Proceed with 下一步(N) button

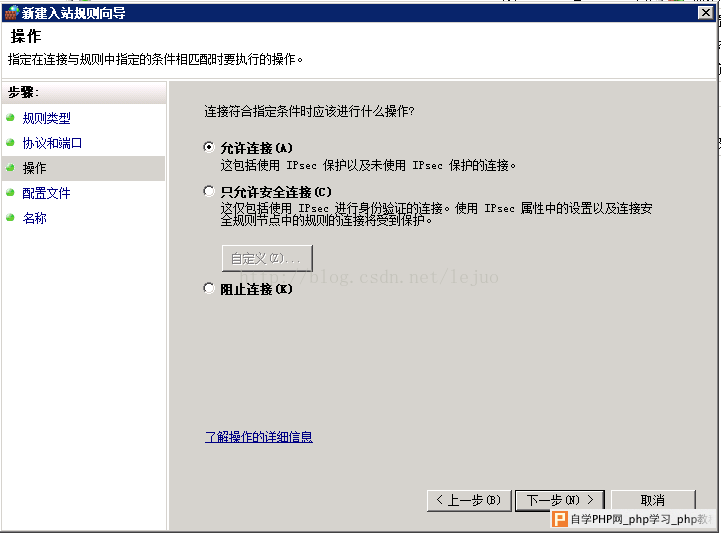pyautogui.click(x=560, y=500)
